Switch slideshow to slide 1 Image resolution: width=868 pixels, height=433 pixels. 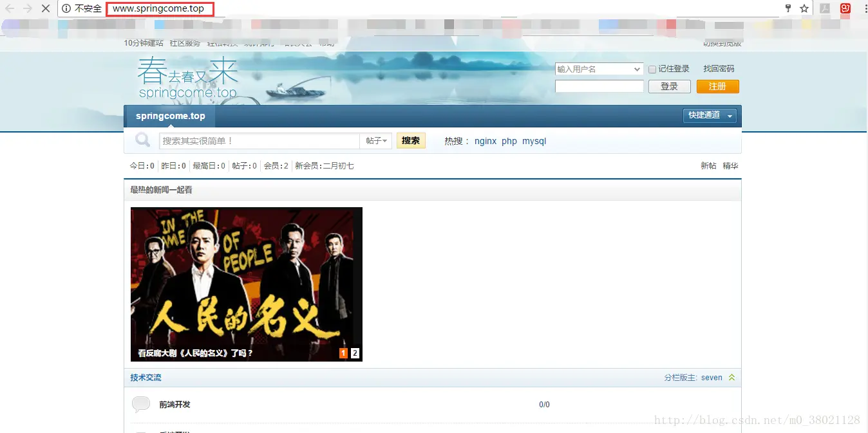(343, 353)
